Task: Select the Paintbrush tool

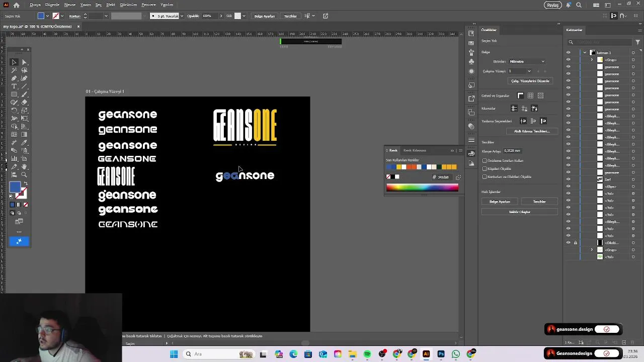Action: (x=24, y=95)
